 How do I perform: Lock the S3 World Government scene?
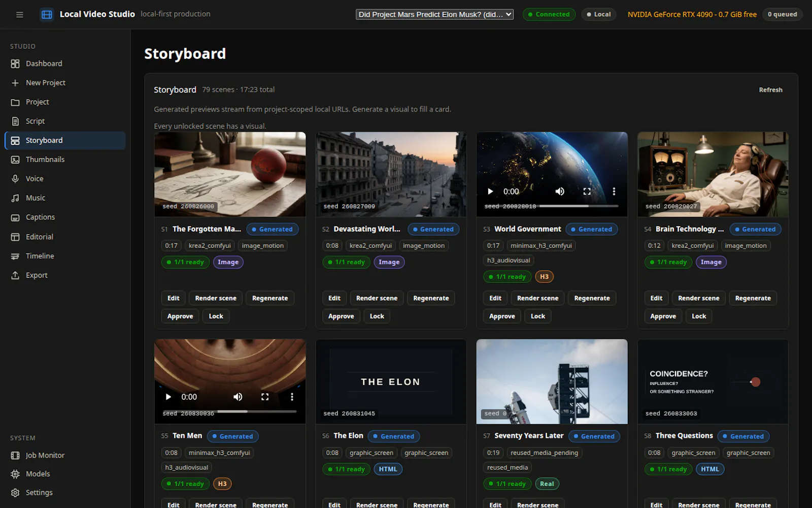tap(538, 316)
